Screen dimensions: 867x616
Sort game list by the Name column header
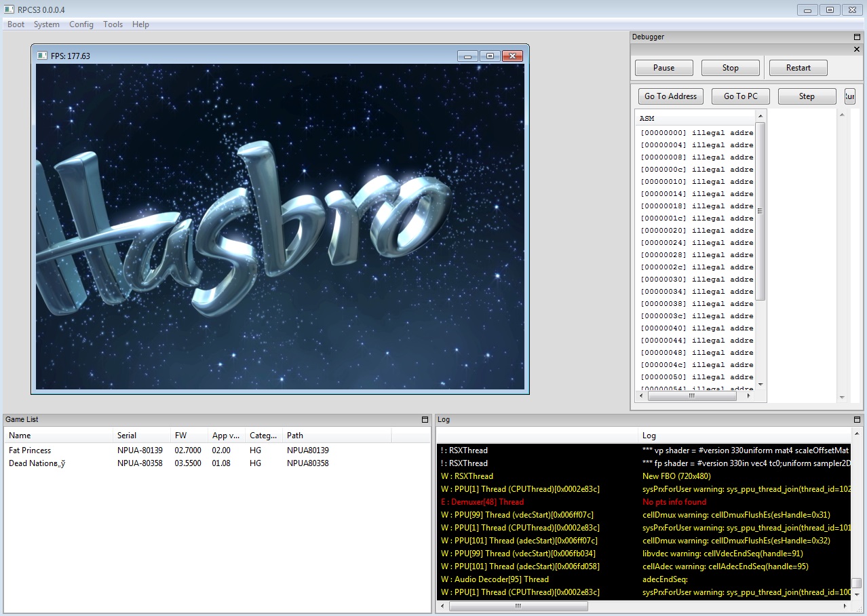tap(20, 436)
